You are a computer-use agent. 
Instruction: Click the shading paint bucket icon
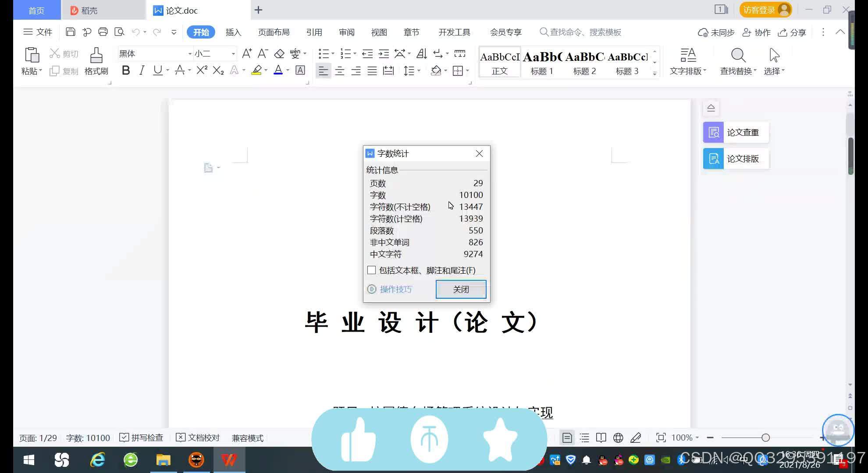coord(436,71)
